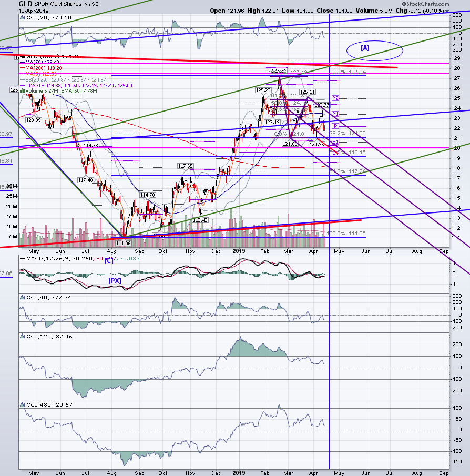Open the dropdown arrow after the Chg value
Screen dimensions: 470x476
447,11
